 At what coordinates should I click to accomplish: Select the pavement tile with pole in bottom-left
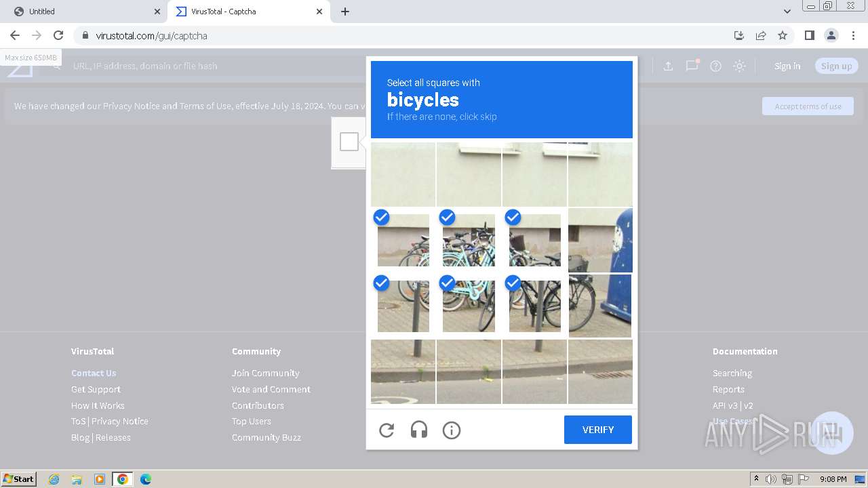click(x=403, y=371)
